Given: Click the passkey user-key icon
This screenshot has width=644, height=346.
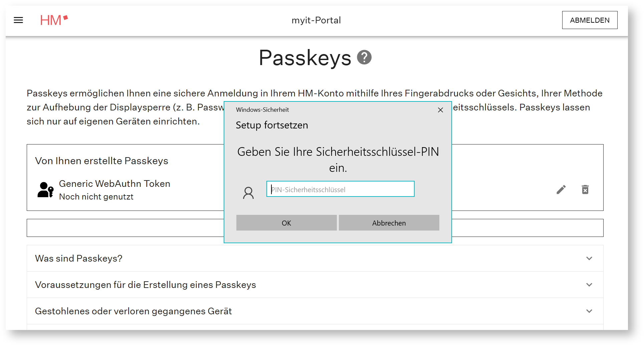Looking at the screenshot, I should 45,190.
